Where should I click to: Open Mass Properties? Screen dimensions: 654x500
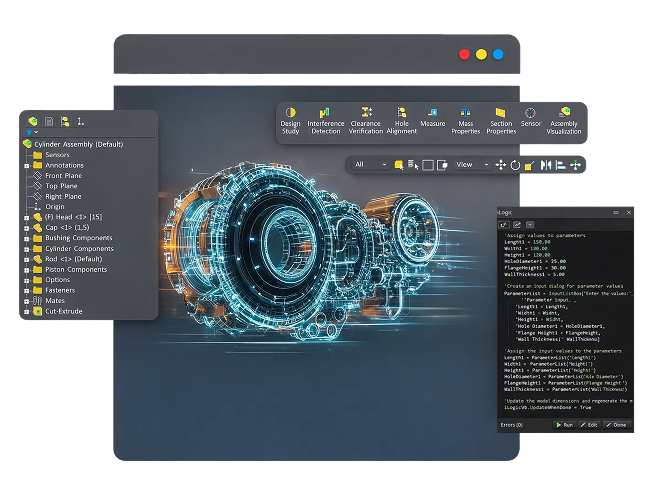click(x=465, y=121)
